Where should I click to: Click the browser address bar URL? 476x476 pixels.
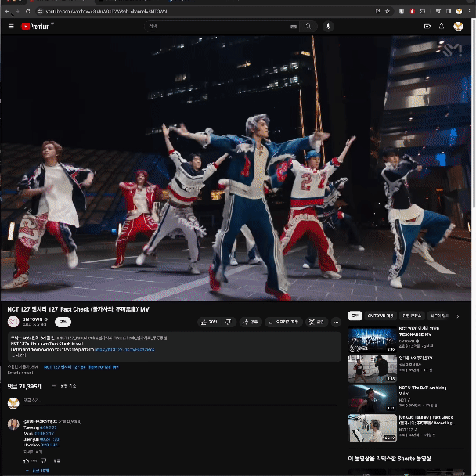[106, 11]
